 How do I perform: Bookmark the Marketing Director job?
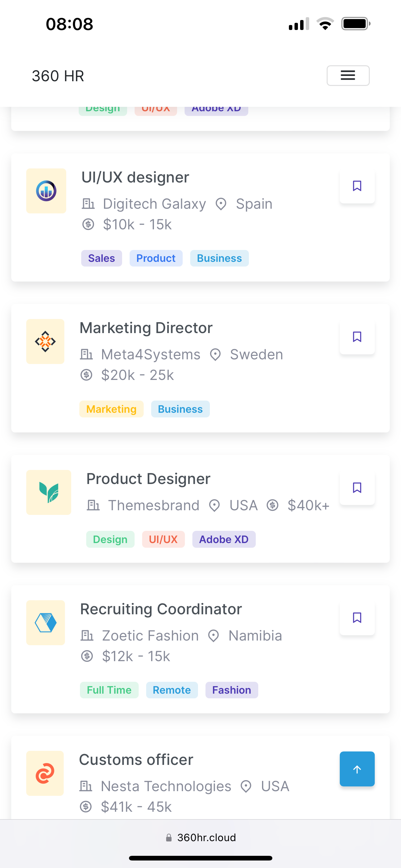pos(357,337)
